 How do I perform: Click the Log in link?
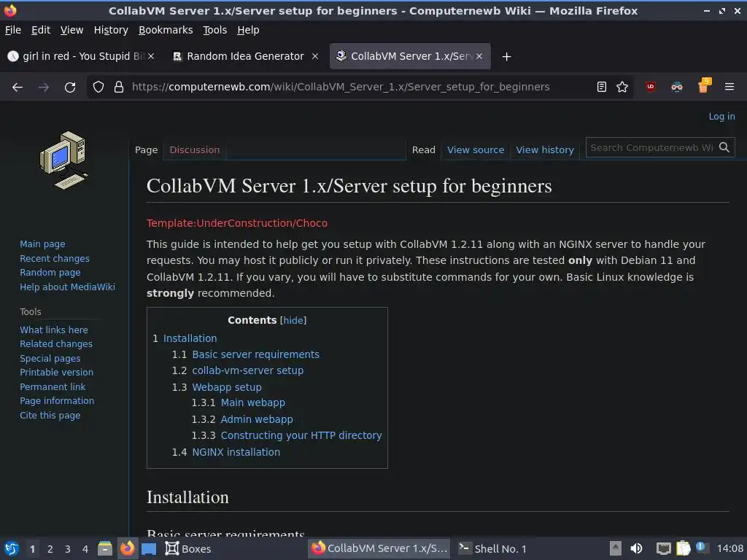pos(721,117)
